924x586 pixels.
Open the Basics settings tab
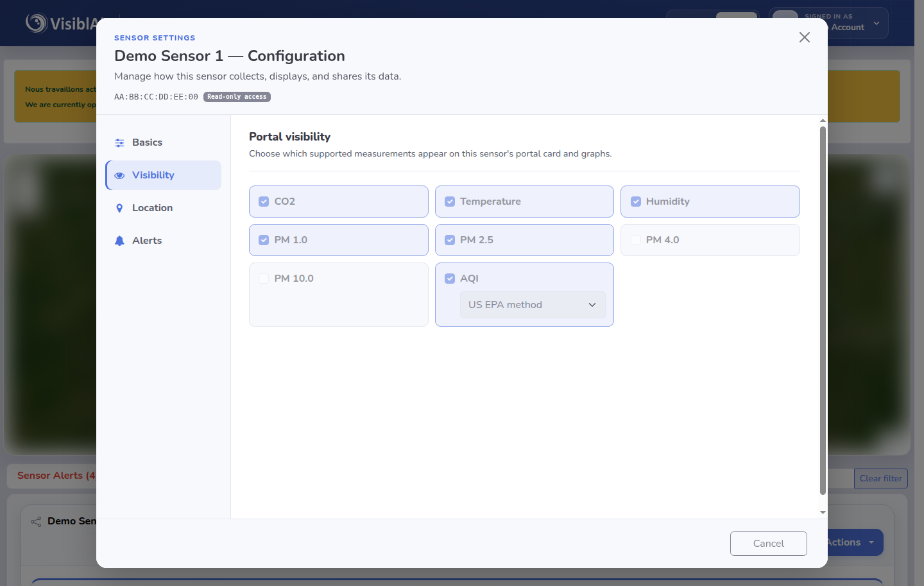pyautogui.click(x=164, y=142)
